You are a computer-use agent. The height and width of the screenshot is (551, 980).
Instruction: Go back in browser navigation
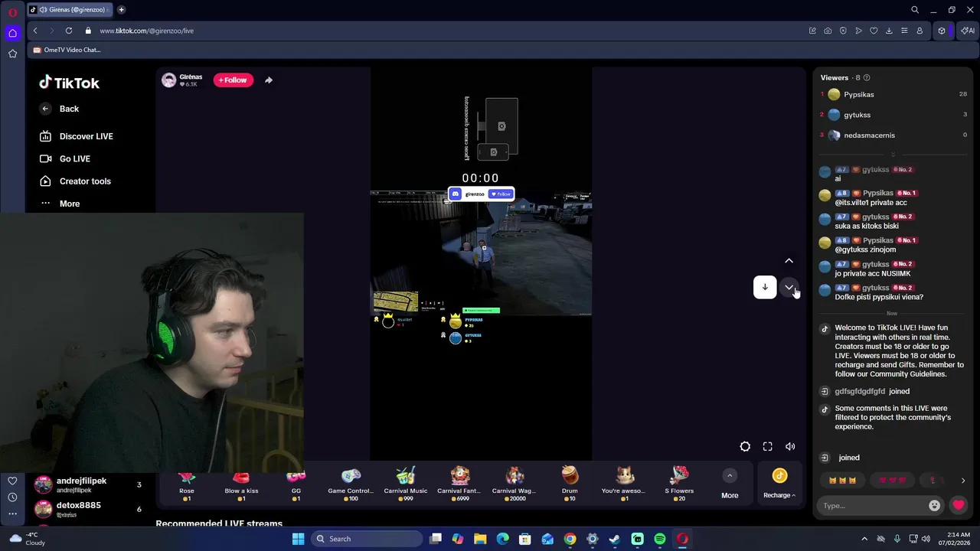click(35, 31)
